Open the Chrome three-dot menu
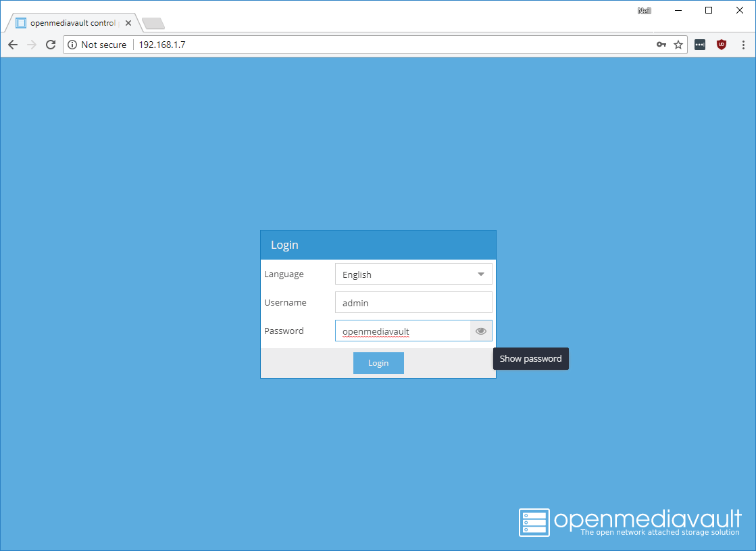 tap(743, 45)
